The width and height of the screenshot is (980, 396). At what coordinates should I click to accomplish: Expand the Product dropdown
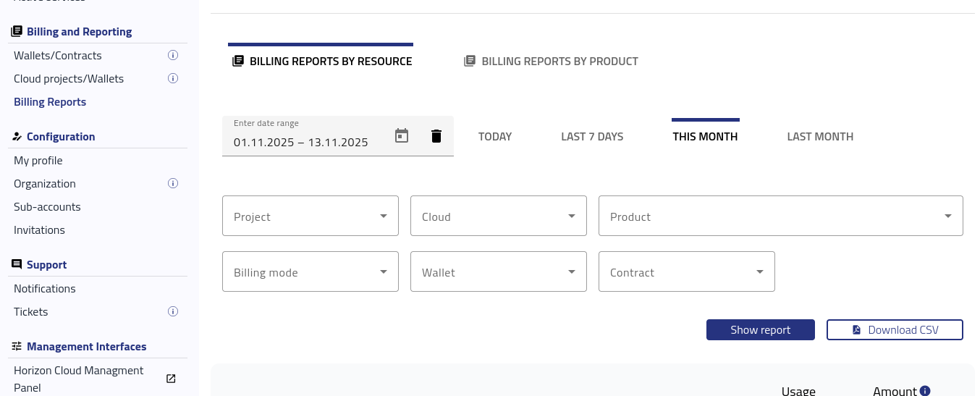click(780, 216)
